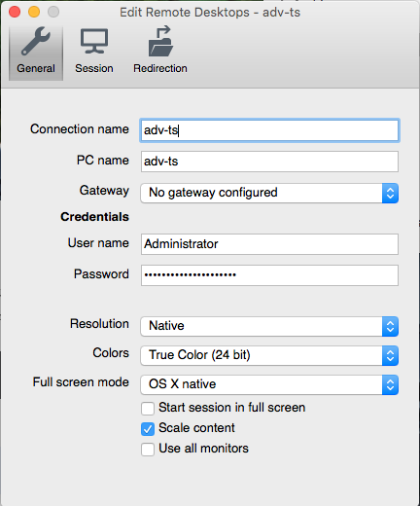Open the Gateway dropdown

(x=269, y=193)
